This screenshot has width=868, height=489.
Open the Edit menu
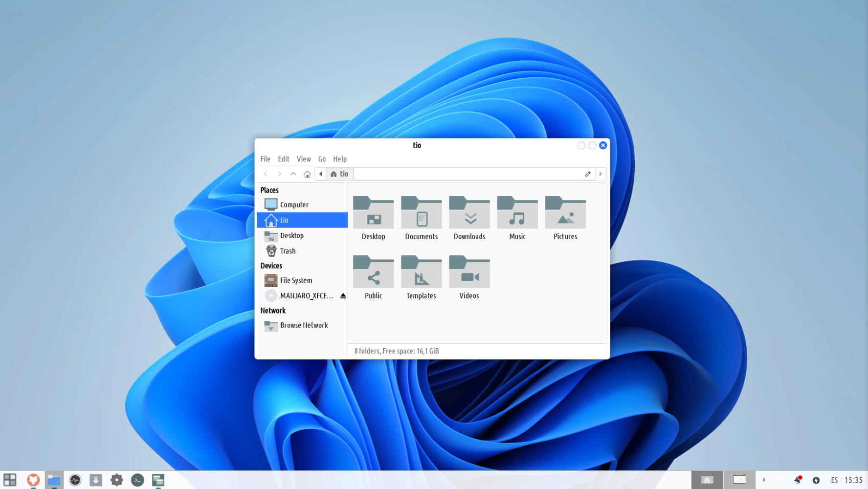[284, 159]
